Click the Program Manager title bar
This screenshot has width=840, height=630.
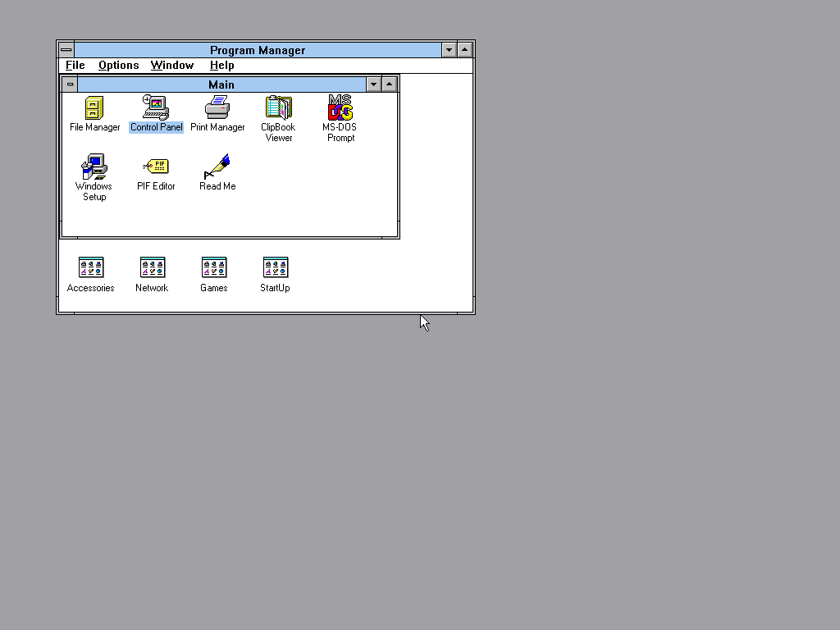(258, 50)
